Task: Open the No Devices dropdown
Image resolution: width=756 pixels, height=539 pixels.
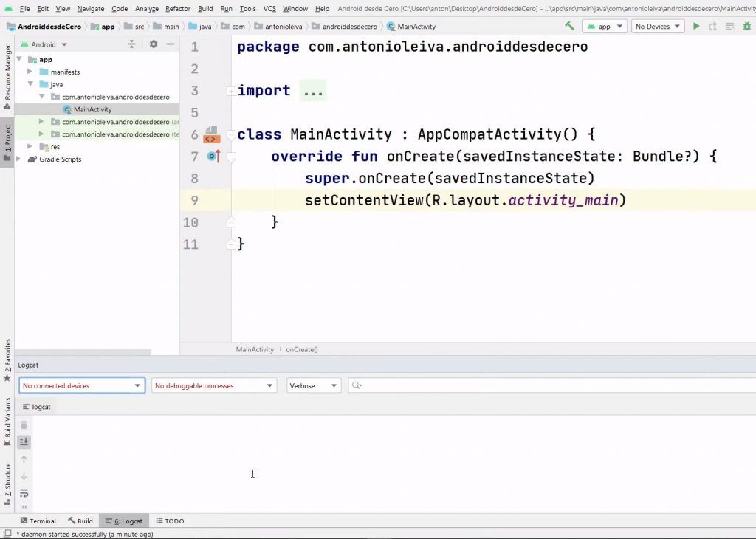Action: tap(657, 26)
